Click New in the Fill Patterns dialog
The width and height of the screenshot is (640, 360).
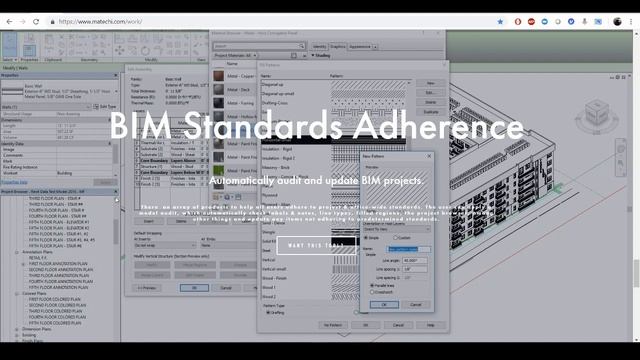[431, 83]
